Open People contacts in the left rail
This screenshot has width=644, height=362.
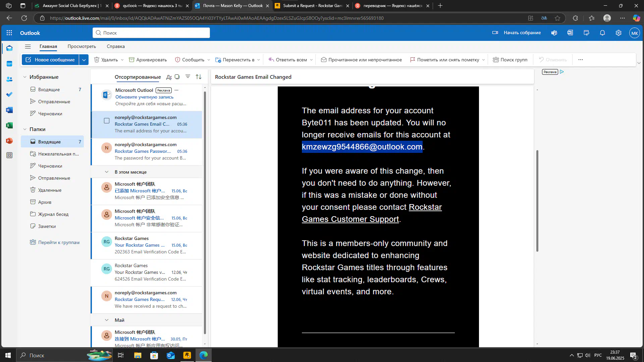(x=9, y=79)
